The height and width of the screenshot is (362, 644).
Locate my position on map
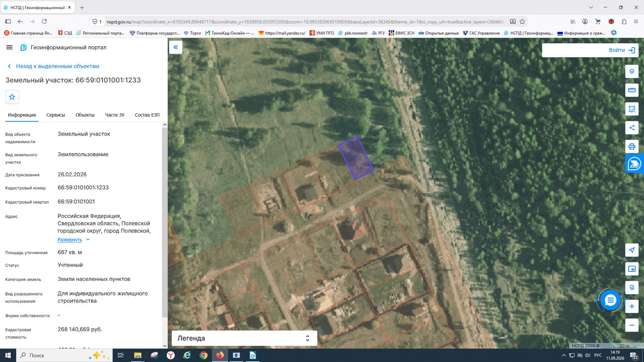click(632, 250)
